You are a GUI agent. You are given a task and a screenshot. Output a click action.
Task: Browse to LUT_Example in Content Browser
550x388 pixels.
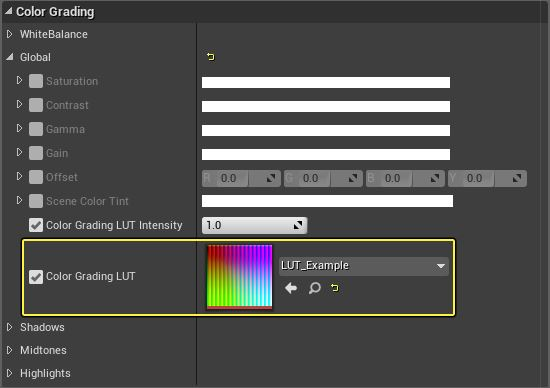pyautogui.click(x=315, y=288)
